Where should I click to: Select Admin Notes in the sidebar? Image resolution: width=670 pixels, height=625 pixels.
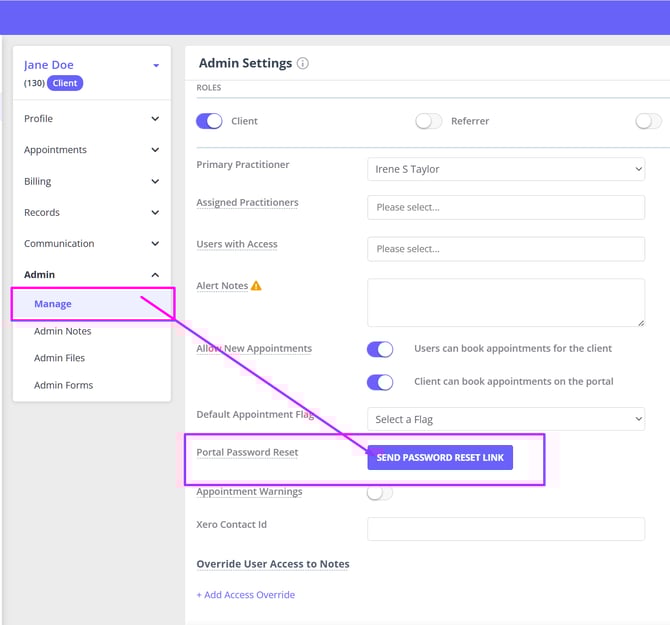click(x=62, y=331)
